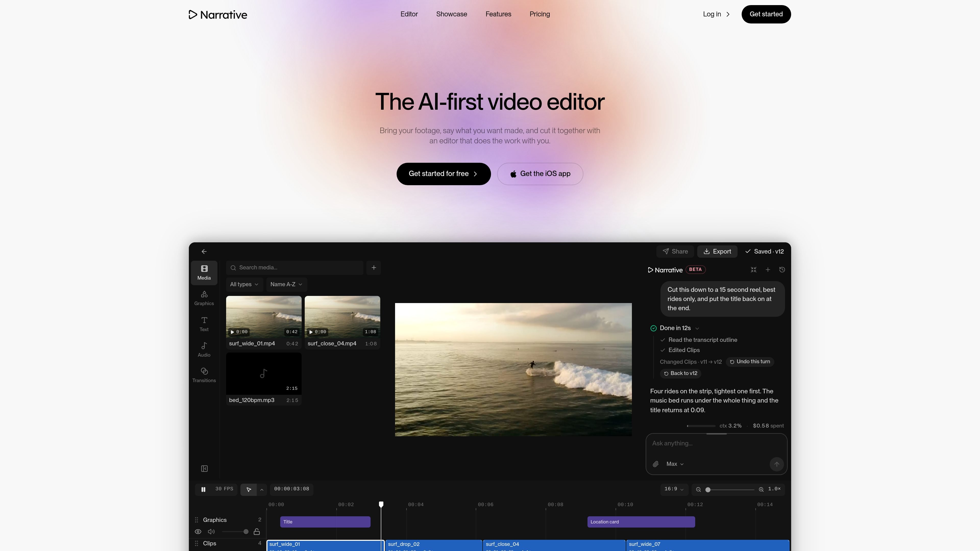The height and width of the screenshot is (551, 980).
Task: Zoom out the timeline with the minus magnifier
Action: (x=699, y=490)
